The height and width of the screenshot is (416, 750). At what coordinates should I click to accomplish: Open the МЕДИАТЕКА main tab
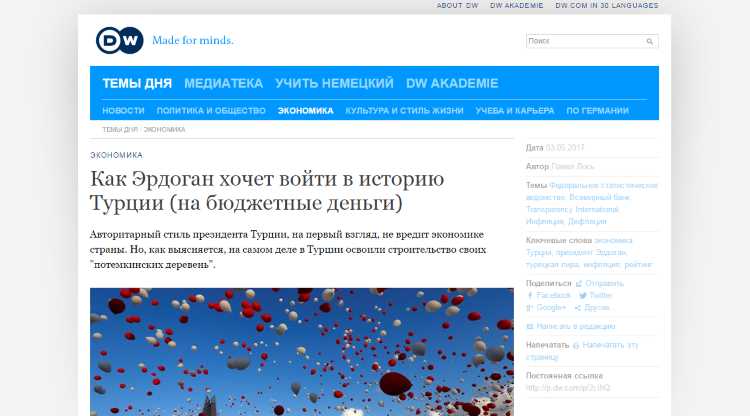click(x=223, y=83)
